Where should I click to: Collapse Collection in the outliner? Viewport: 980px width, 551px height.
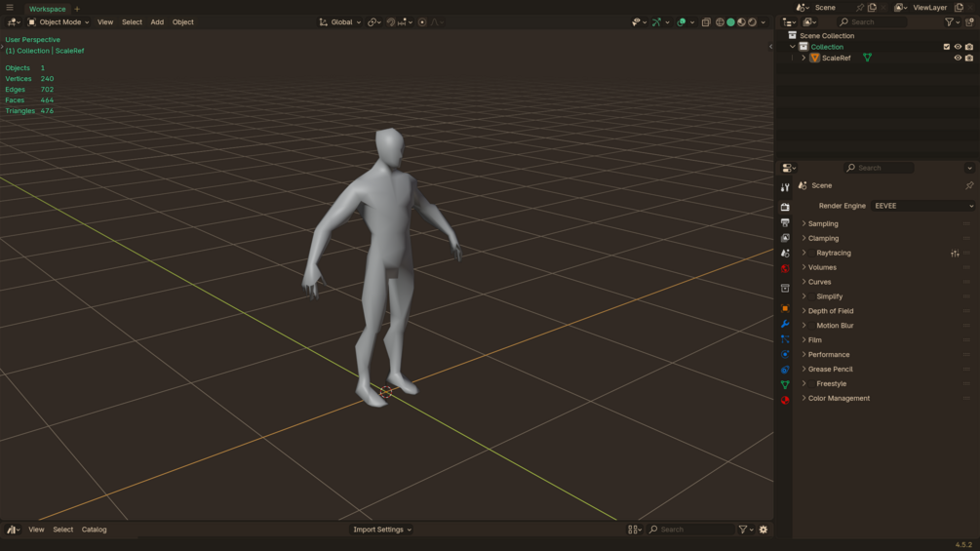coord(793,47)
